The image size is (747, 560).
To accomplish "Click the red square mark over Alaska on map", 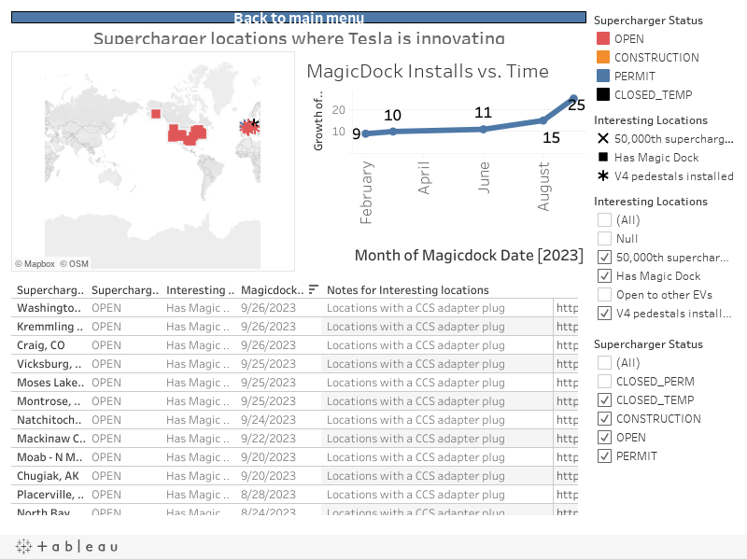I will (156, 114).
